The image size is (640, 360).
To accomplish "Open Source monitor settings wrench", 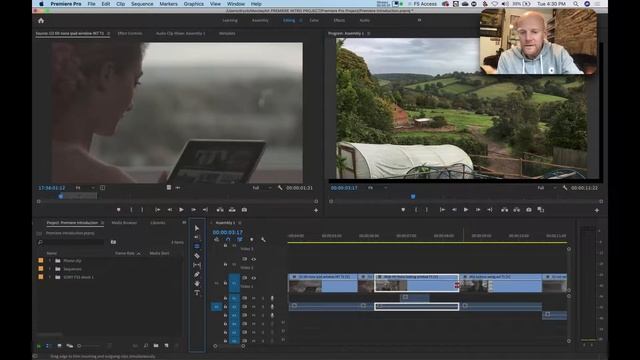I will point(280,188).
